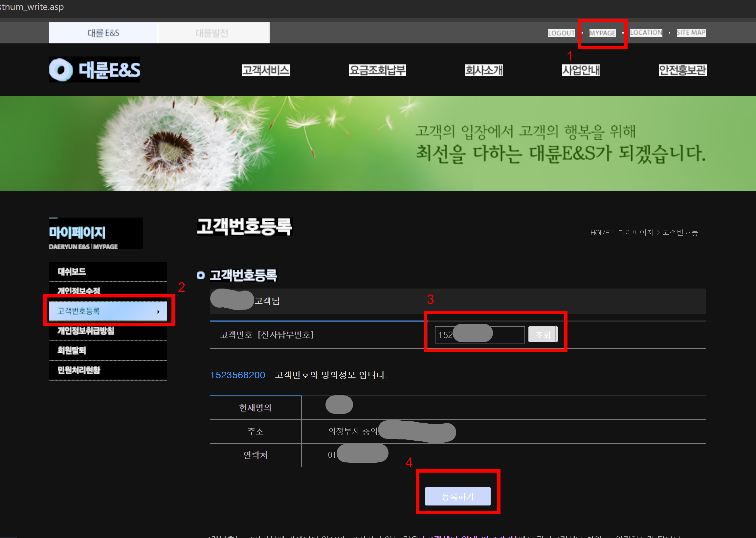
Task: Switch to the 대륜 E&S tab
Action: point(103,33)
